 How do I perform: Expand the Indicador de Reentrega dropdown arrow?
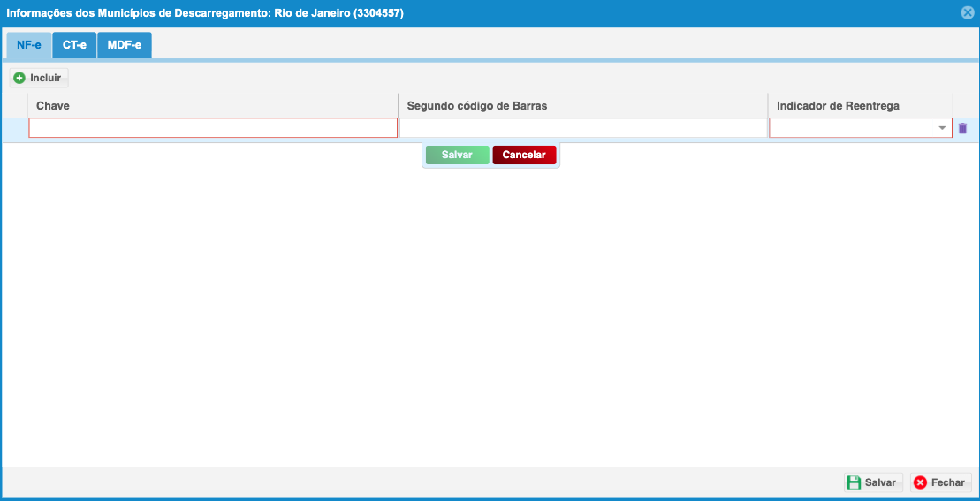942,129
